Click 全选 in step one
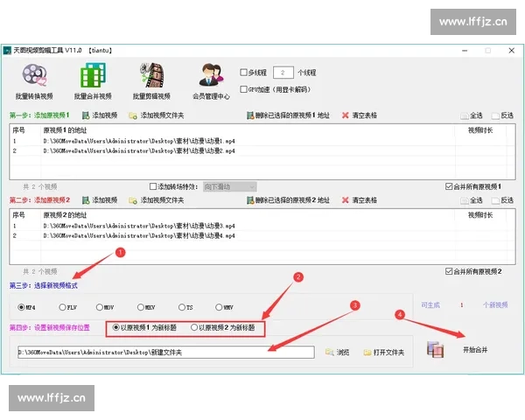This screenshot has width=525, height=420. (472, 115)
